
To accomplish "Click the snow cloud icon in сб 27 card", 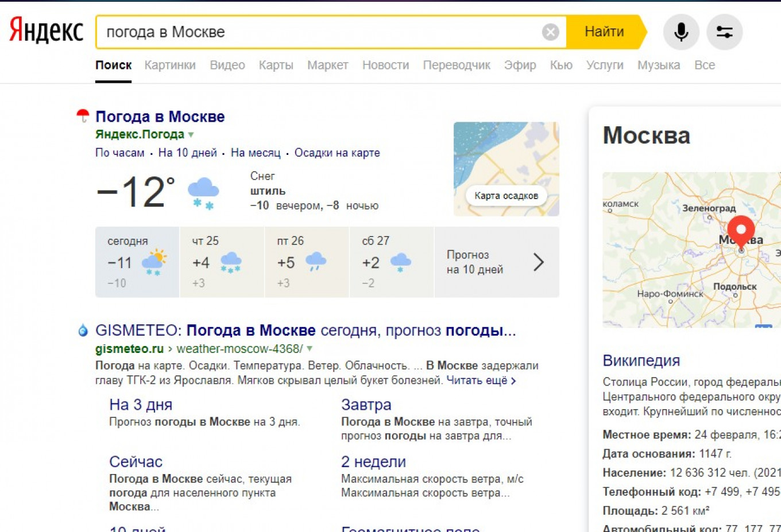I will pos(401,262).
